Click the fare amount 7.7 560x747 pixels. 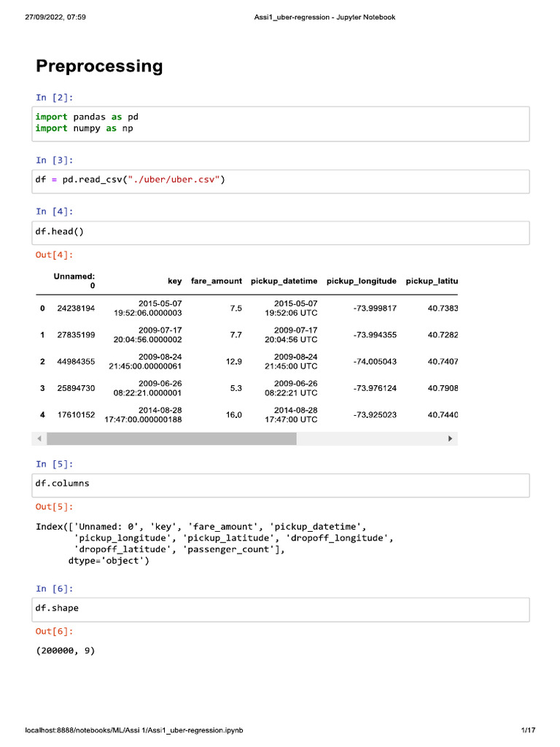click(236, 335)
